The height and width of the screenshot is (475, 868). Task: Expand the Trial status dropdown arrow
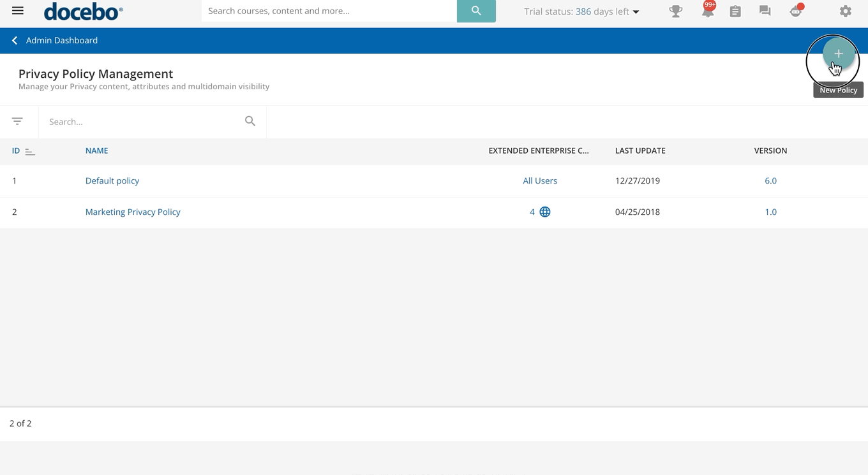pos(636,12)
